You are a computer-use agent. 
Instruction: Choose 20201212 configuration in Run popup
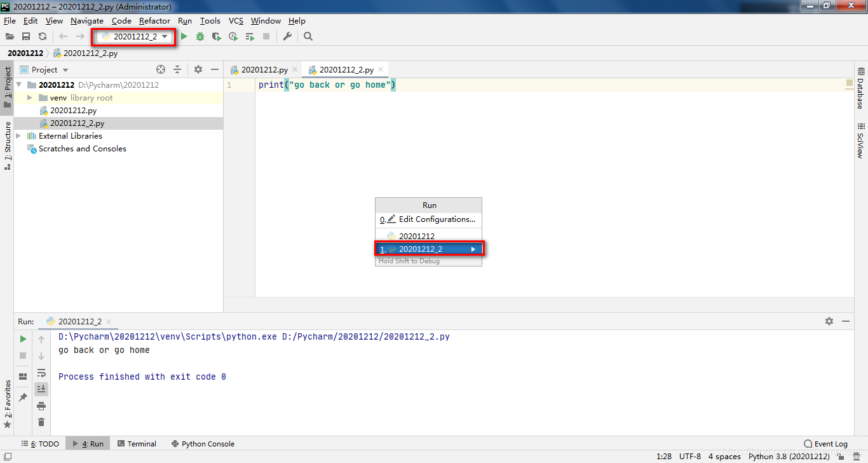tap(428, 236)
